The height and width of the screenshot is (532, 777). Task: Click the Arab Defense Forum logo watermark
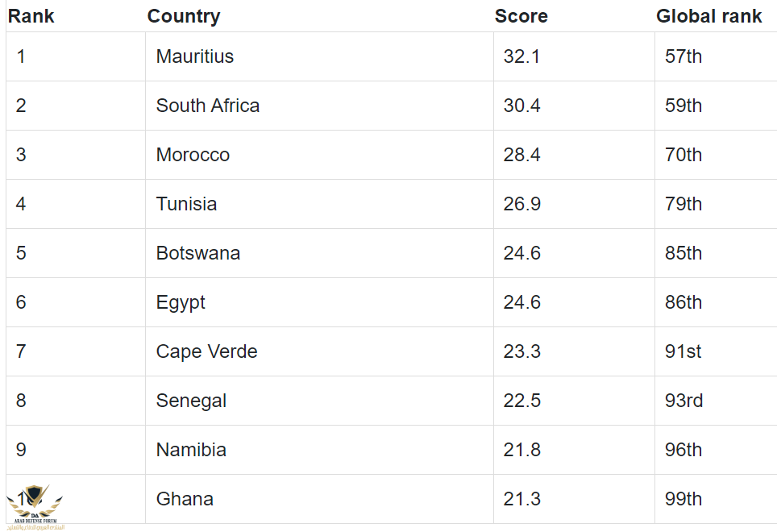(x=35, y=507)
